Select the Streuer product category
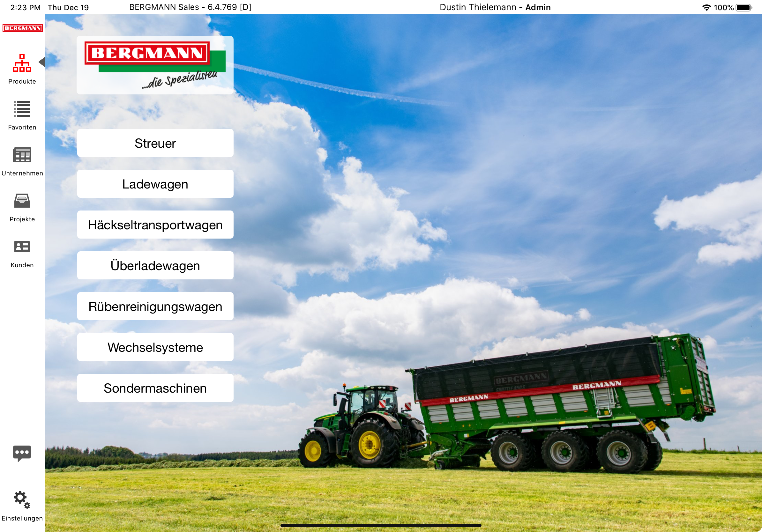 pos(155,143)
